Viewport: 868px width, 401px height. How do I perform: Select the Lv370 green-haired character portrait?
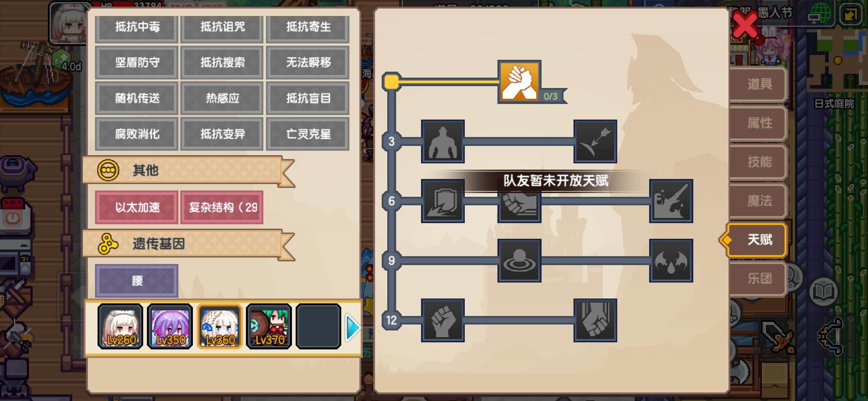269,326
